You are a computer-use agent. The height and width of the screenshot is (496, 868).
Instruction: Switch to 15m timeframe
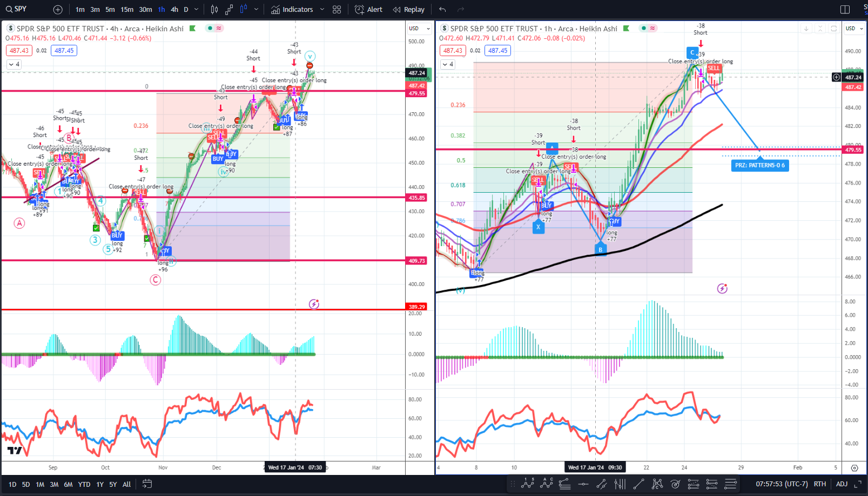point(127,9)
